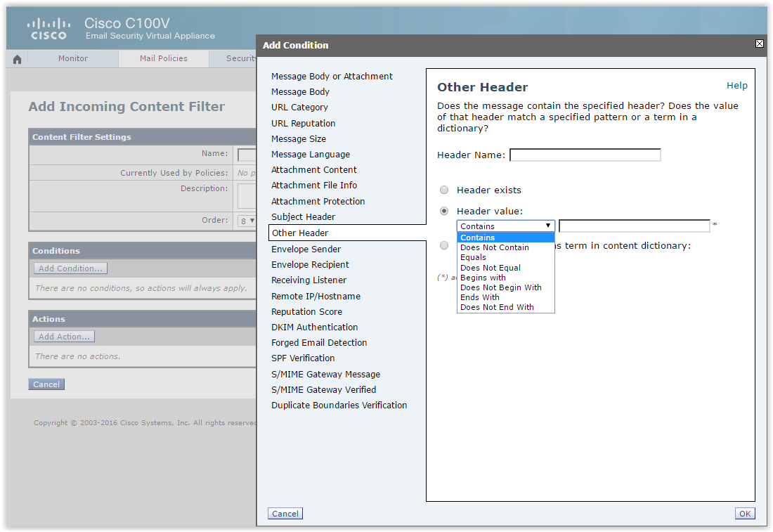The width and height of the screenshot is (773, 532).
Task: Open the Help link
Action: 736,85
